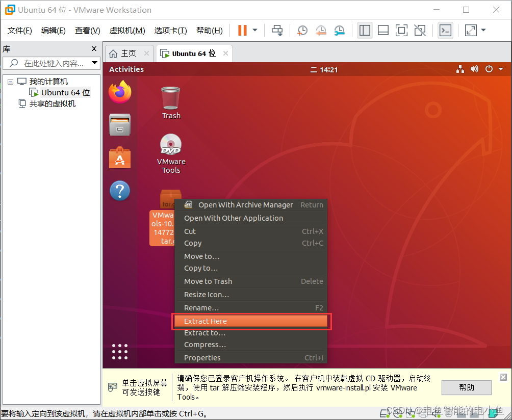Pause the virtual machine with the orange pause icon
Image resolution: width=512 pixels, height=420 pixels.
(x=242, y=31)
